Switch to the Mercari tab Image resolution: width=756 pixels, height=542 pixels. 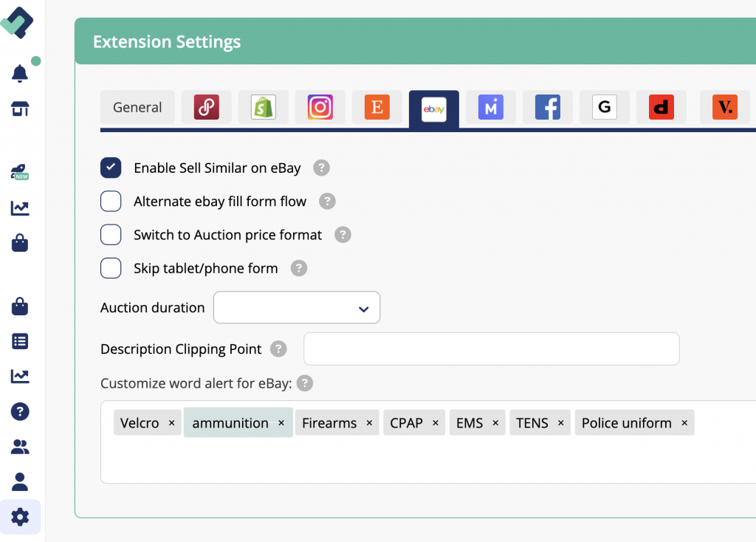[491, 107]
